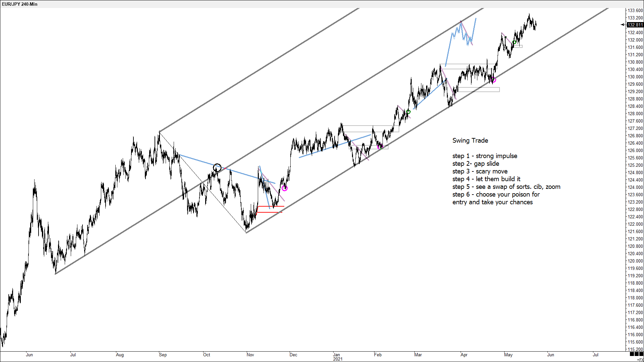Click the 'Jan 2021' label on time axis
Image resolution: width=644 pixels, height=362 pixels.
[337, 357]
